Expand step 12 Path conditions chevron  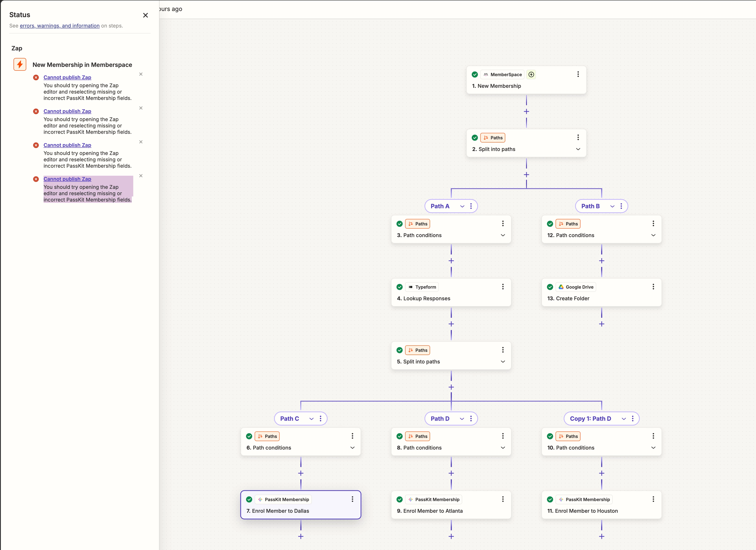pos(653,235)
